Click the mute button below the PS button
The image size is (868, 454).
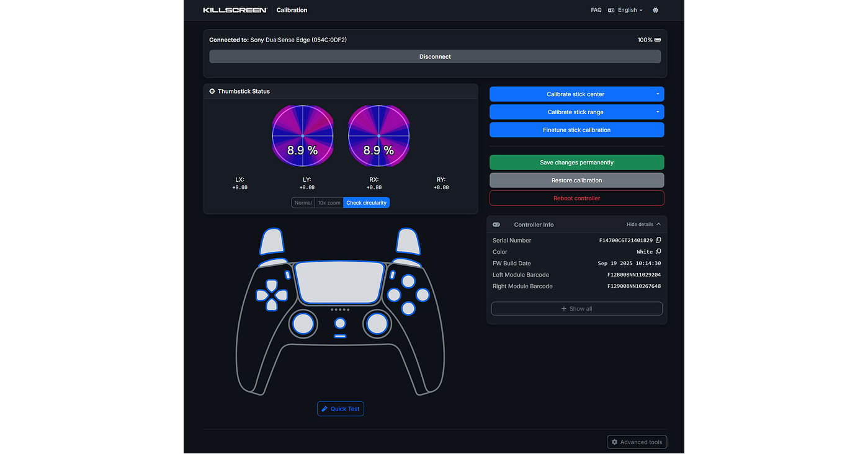340,336
